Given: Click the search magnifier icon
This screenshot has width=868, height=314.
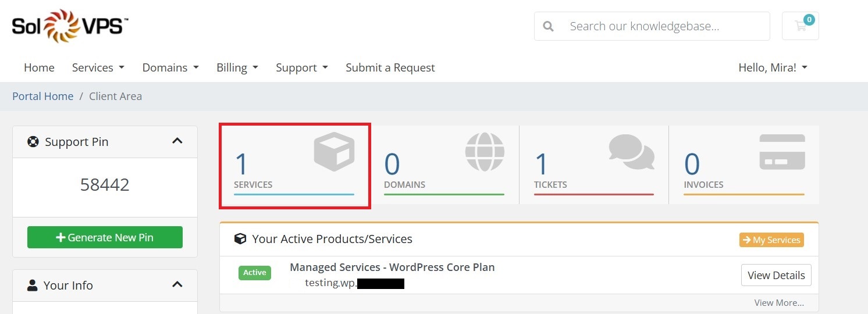Looking at the screenshot, I should pos(548,26).
